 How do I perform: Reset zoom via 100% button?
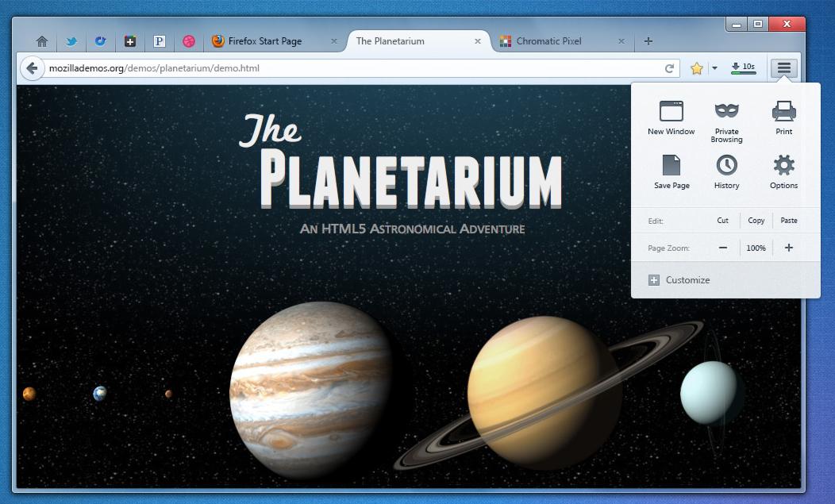coord(756,248)
